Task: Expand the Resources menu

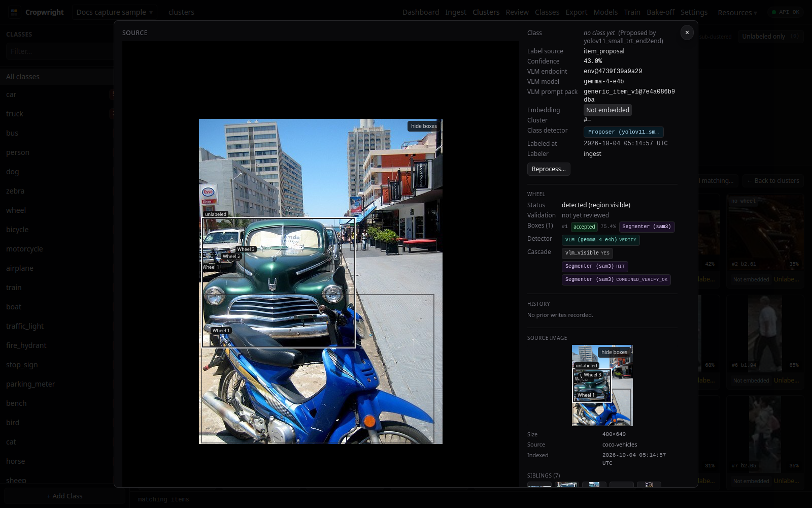Action: tap(737, 12)
